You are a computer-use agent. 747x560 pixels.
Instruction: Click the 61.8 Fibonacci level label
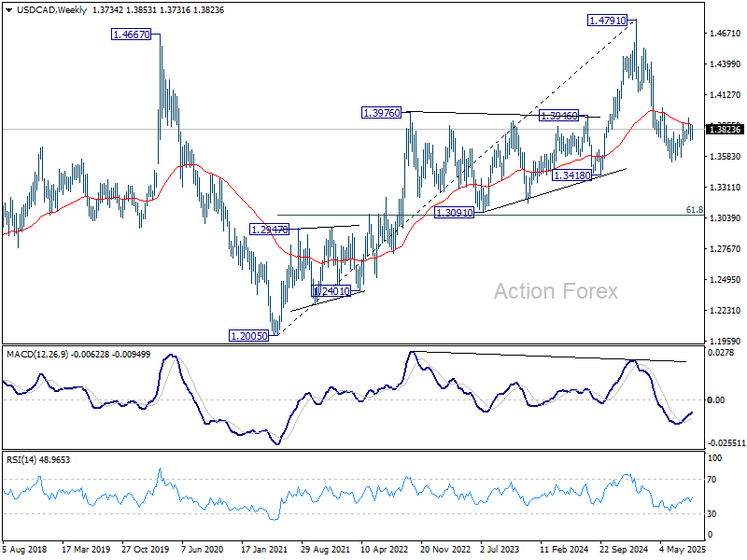(x=694, y=209)
